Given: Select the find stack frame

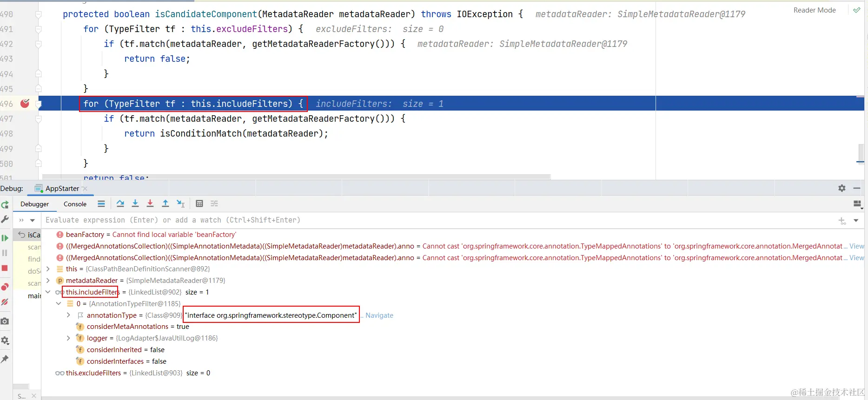Looking at the screenshot, I should 34,259.
